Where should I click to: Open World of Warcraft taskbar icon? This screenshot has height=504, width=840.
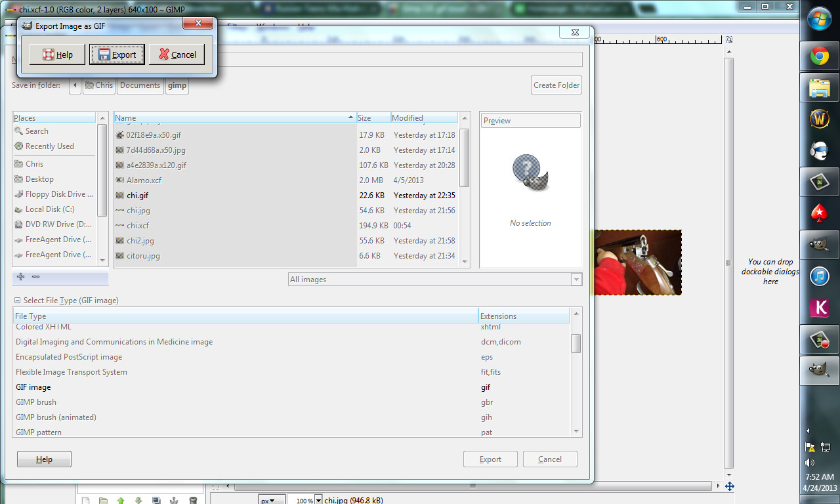820,119
